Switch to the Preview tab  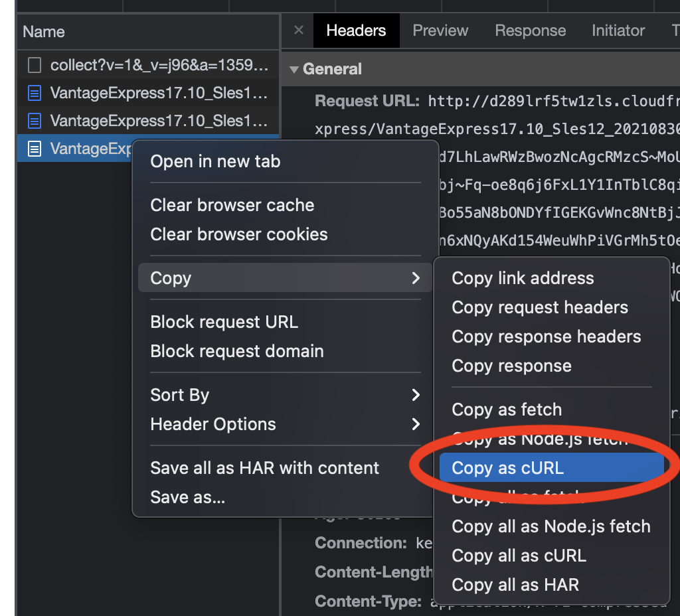[x=440, y=30]
